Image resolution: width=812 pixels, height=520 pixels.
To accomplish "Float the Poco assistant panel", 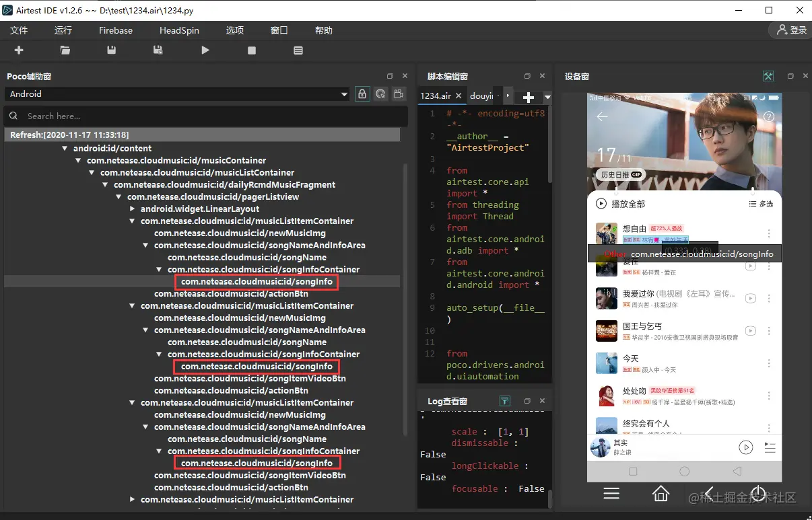I will 390,77.
